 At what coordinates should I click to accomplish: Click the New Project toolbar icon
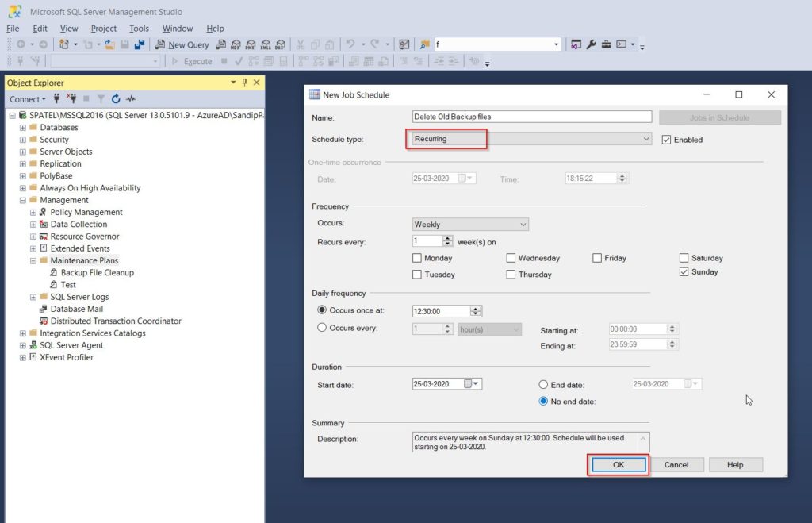click(x=63, y=44)
